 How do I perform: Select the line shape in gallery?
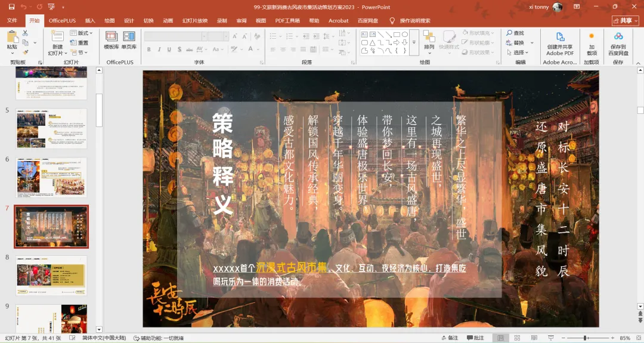click(380, 35)
